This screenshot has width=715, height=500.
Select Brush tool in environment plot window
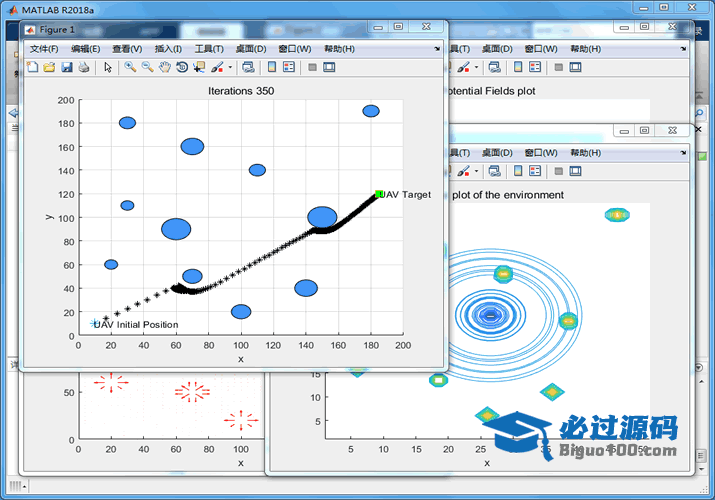pos(463,171)
